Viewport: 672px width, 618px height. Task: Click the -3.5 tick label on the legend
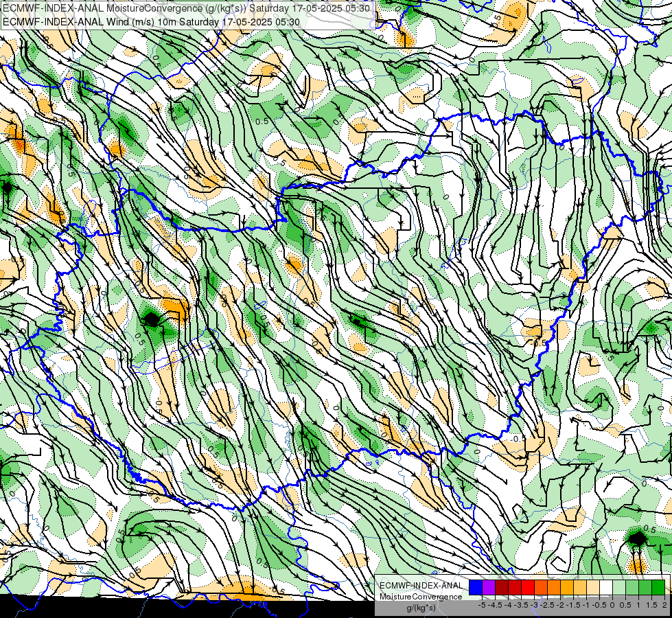(x=521, y=605)
